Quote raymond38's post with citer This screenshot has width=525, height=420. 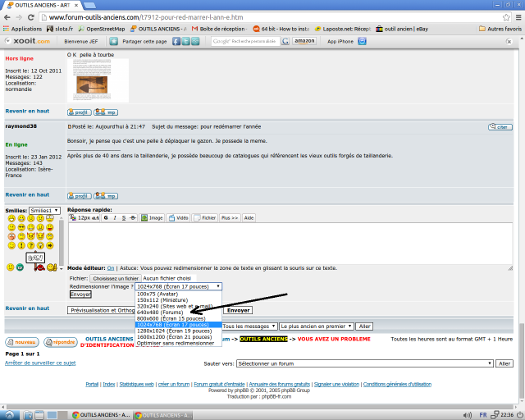click(x=500, y=127)
